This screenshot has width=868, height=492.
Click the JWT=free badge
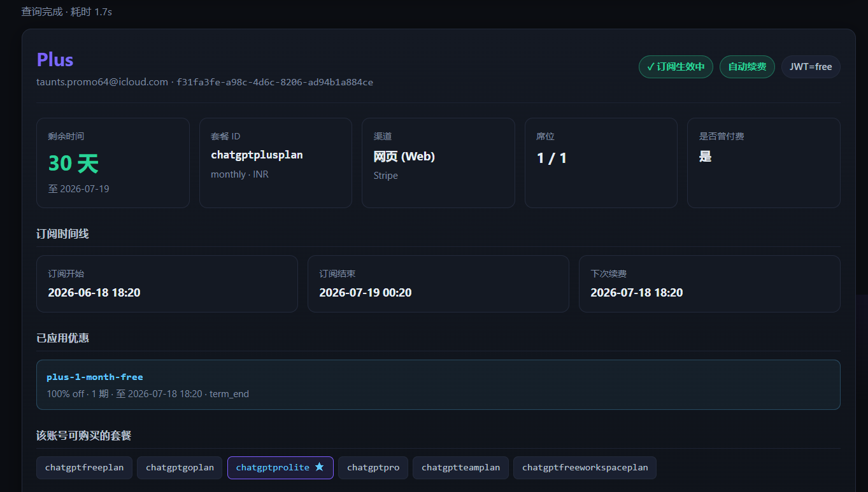(x=811, y=67)
